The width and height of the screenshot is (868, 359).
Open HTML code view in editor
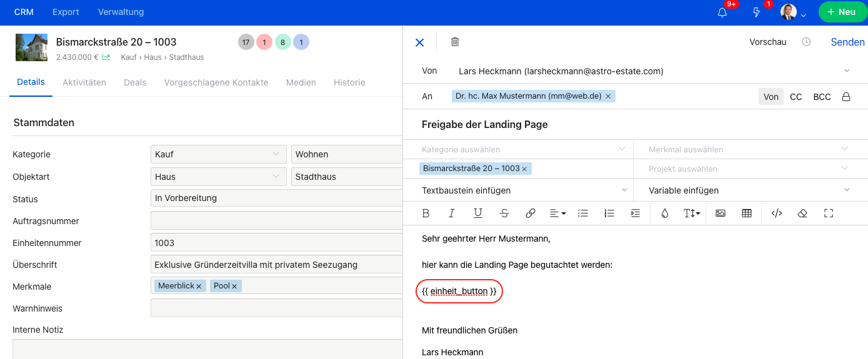tap(777, 214)
